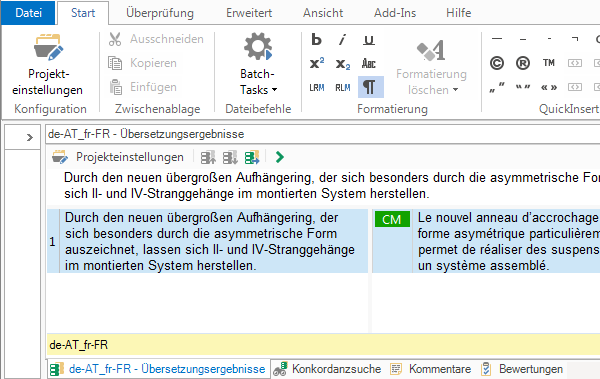
Task: Apply underline formatting with the u icon
Action: point(369,39)
